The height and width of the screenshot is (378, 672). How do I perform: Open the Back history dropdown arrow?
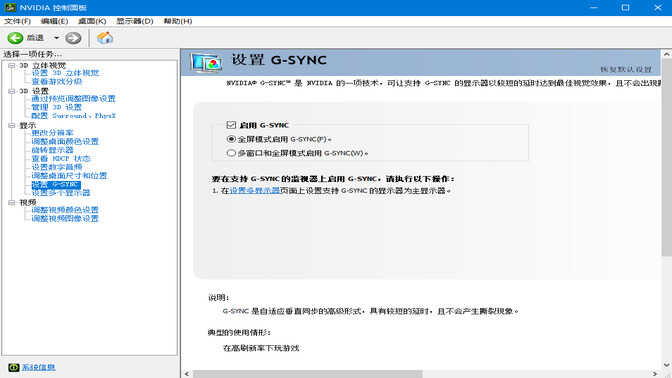[x=56, y=38]
